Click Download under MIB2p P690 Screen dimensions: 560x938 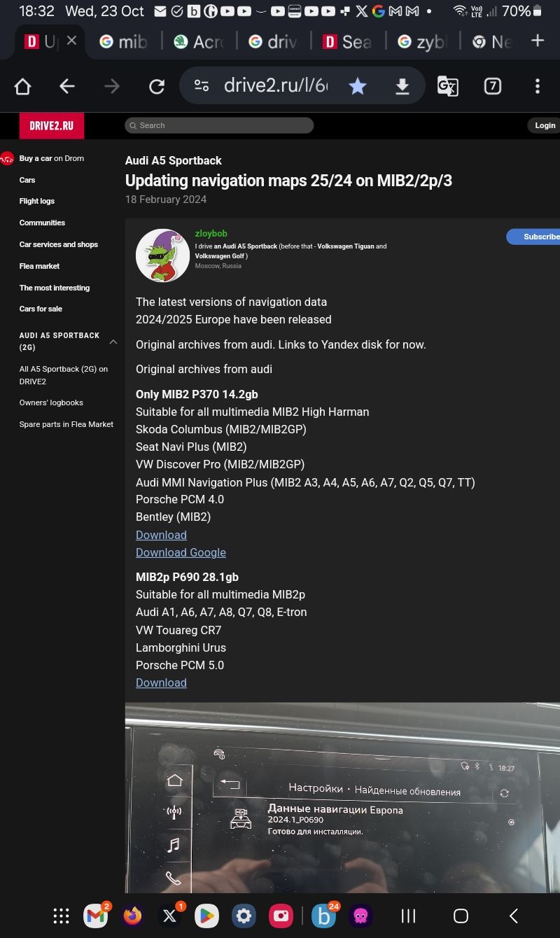coord(161,682)
